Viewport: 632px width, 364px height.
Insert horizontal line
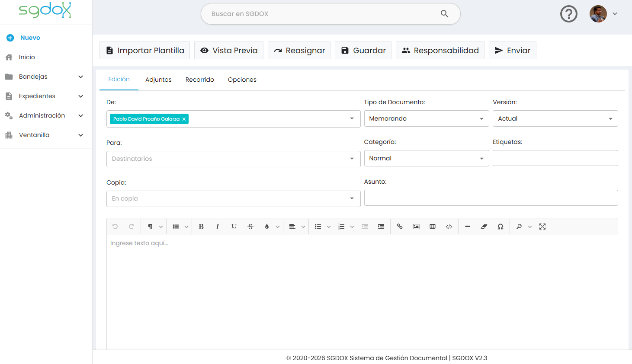pyautogui.click(x=468, y=227)
